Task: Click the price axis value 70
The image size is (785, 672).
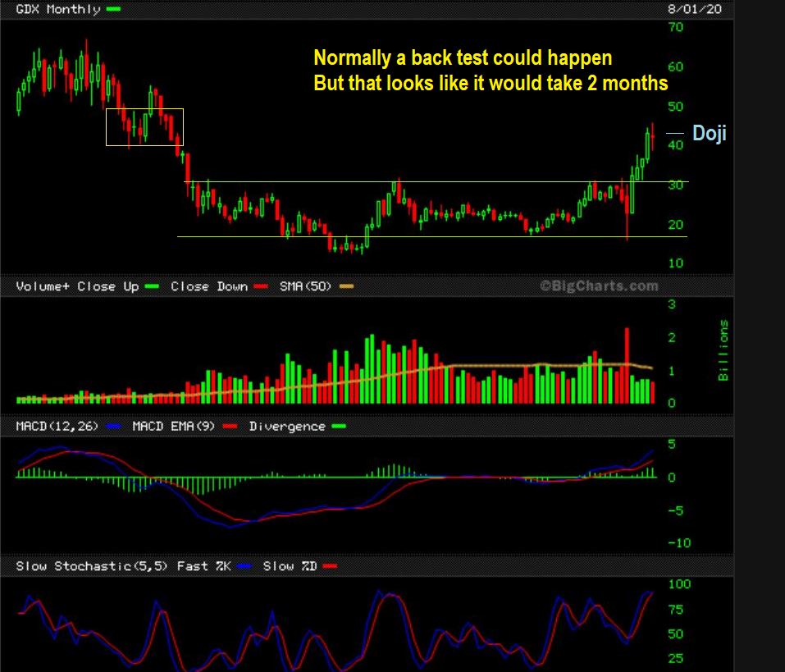Action: (676, 27)
